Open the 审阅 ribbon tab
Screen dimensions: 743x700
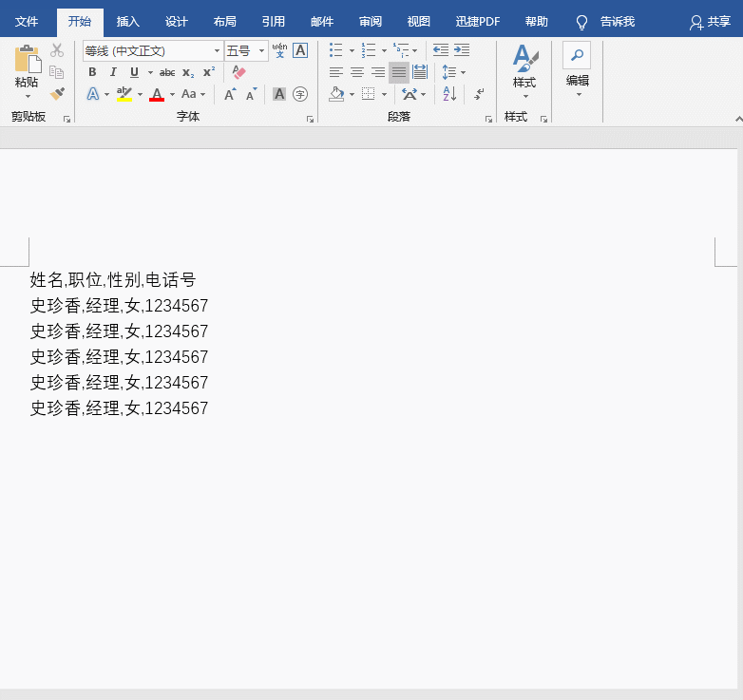click(370, 22)
